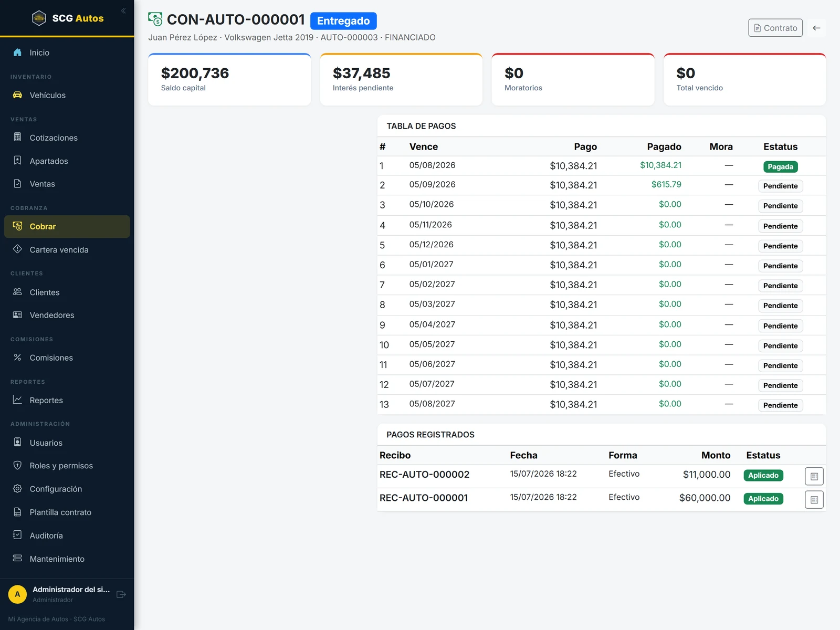Click the Entregado status badge

(x=343, y=21)
